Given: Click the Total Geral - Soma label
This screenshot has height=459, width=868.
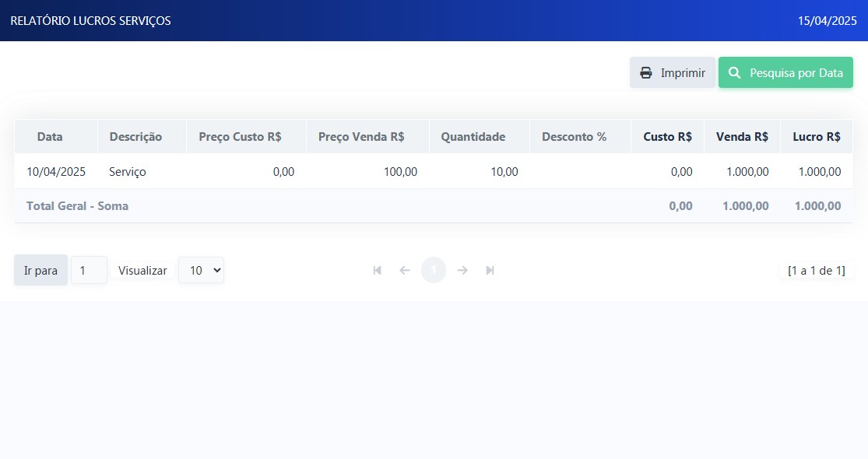Looking at the screenshot, I should point(78,205).
